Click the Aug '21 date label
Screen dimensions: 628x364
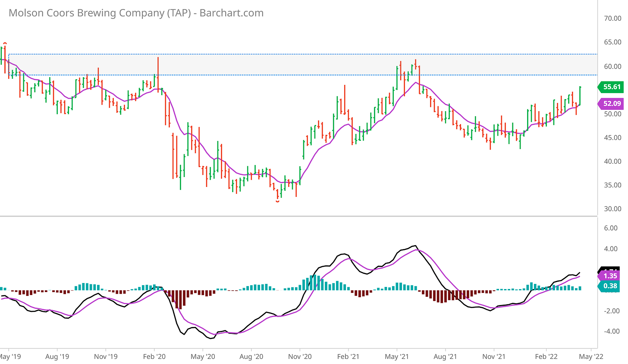(445, 357)
